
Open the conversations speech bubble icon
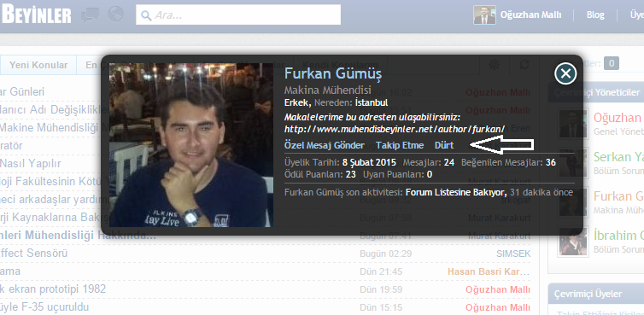pos(90,15)
